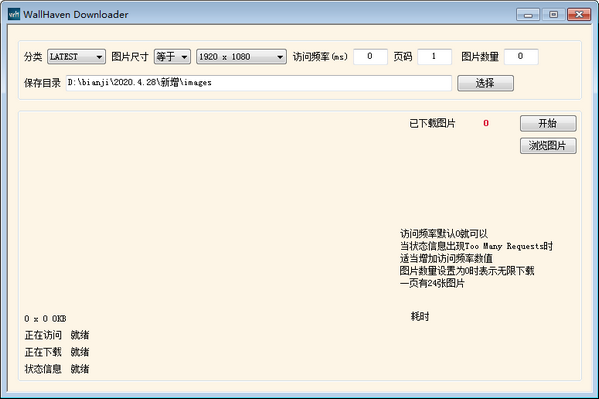Click the 选择 directory button

click(x=485, y=83)
